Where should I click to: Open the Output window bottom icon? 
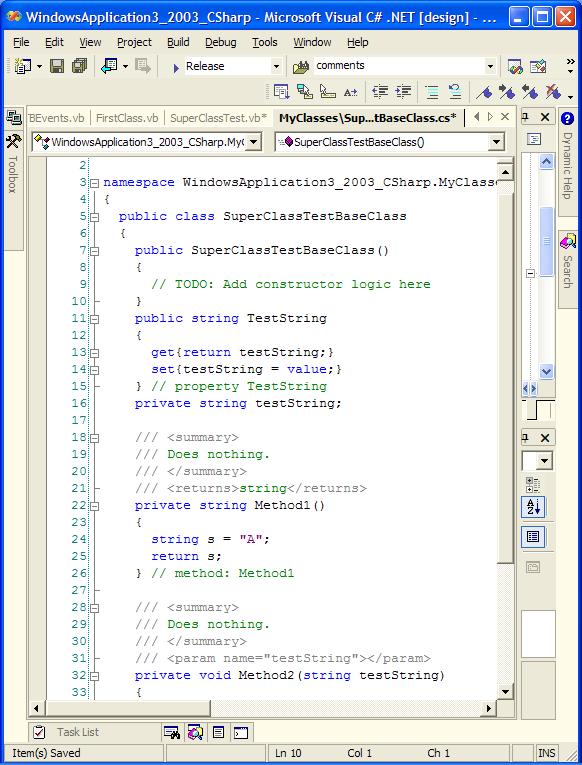tap(219, 732)
